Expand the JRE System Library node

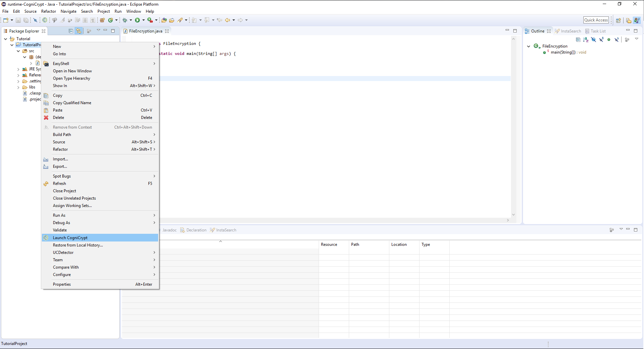pyautogui.click(x=18, y=69)
